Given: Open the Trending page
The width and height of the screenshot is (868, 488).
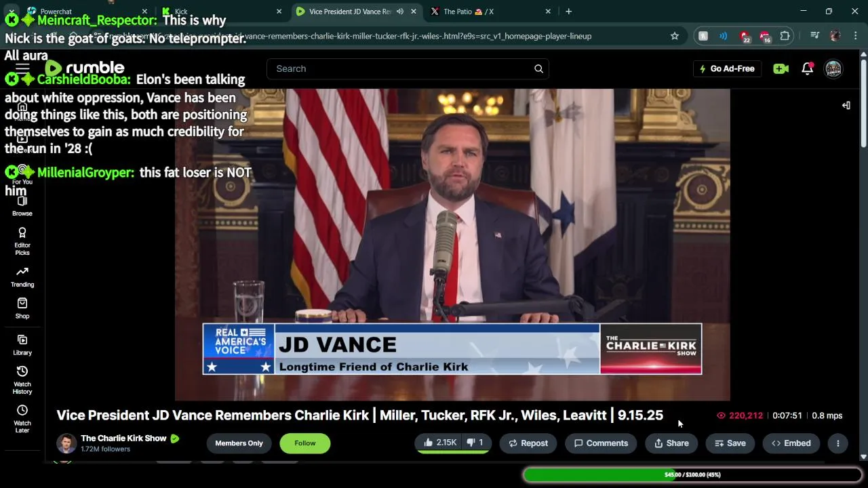Looking at the screenshot, I should [22, 277].
